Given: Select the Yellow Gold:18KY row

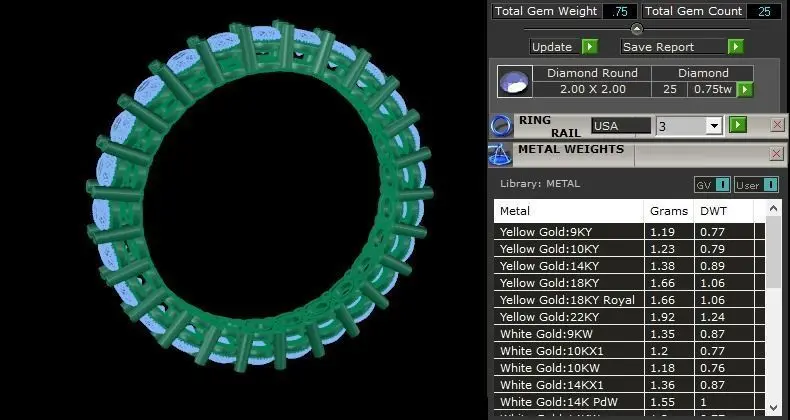Looking at the screenshot, I should [x=629, y=283].
